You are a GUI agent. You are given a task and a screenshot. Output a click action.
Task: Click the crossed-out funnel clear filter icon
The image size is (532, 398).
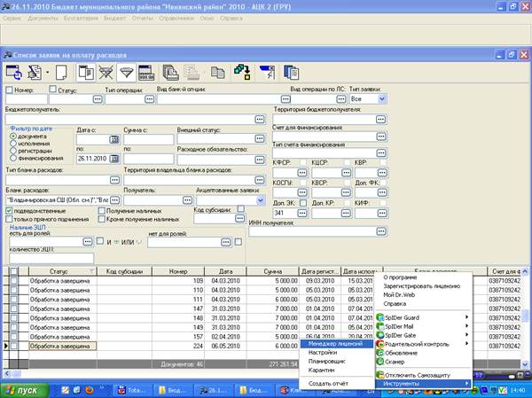(x=106, y=73)
